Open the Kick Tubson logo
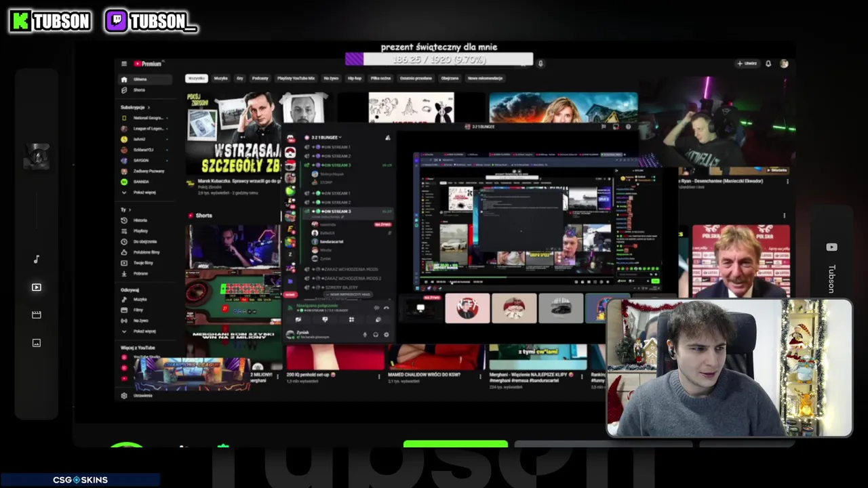The width and height of the screenshot is (868, 488). coord(50,21)
